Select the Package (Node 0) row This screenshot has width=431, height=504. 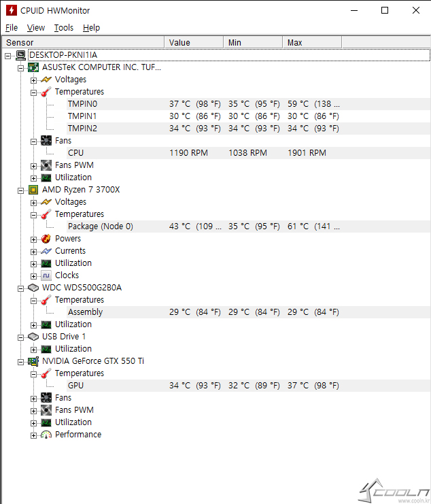click(249, 226)
